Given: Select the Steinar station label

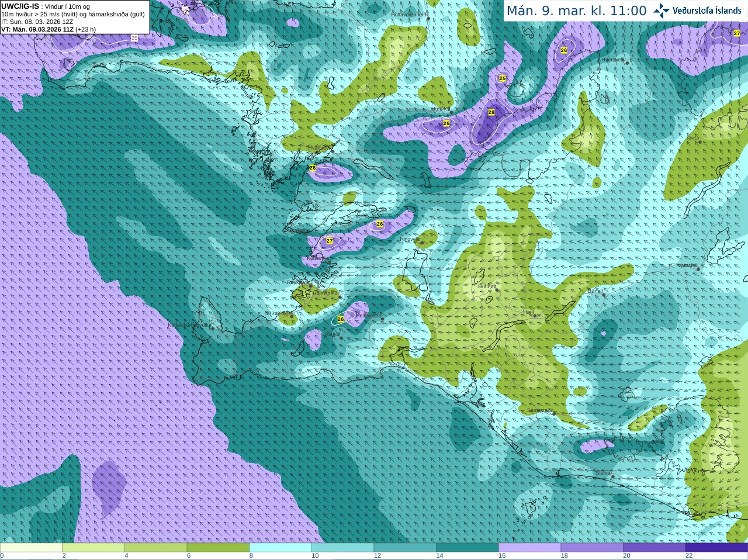Looking at the screenshot, I should (604, 473).
